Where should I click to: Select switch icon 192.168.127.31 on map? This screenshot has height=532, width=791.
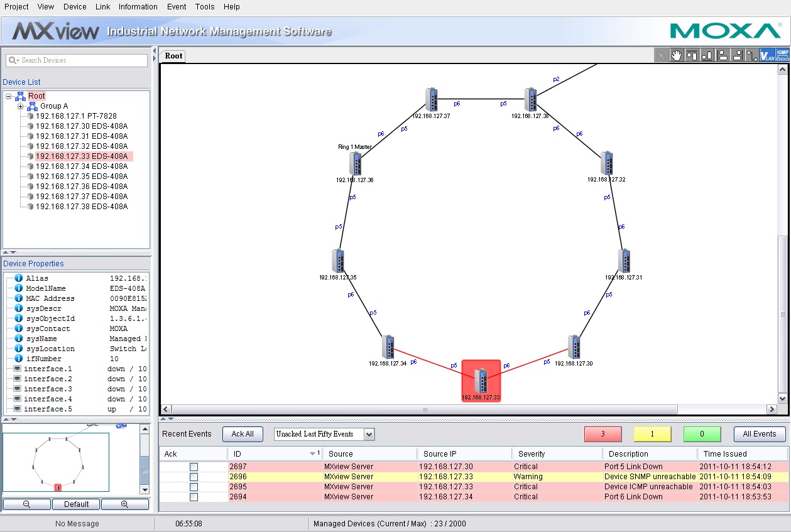tap(624, 261)
